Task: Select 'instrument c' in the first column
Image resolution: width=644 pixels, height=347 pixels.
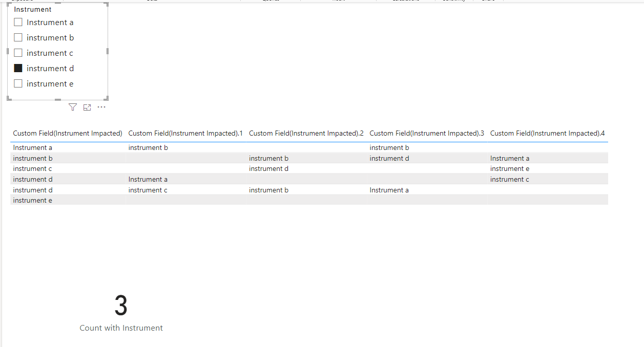Action: pos(33,168)
